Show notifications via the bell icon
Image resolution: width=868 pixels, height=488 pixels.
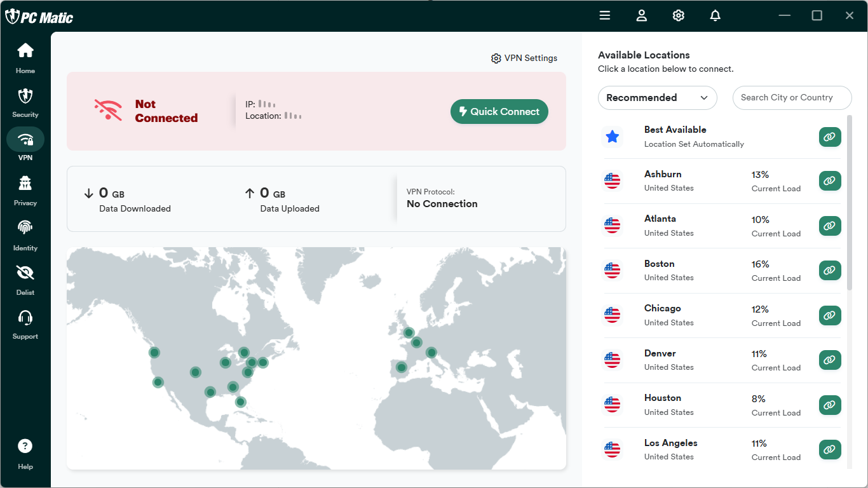[x=715, y=15]
